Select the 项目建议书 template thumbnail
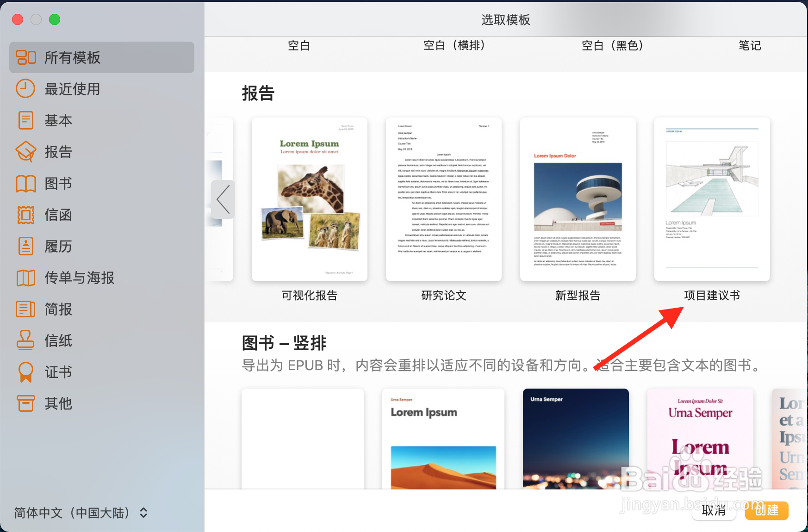 coord(711,199)
